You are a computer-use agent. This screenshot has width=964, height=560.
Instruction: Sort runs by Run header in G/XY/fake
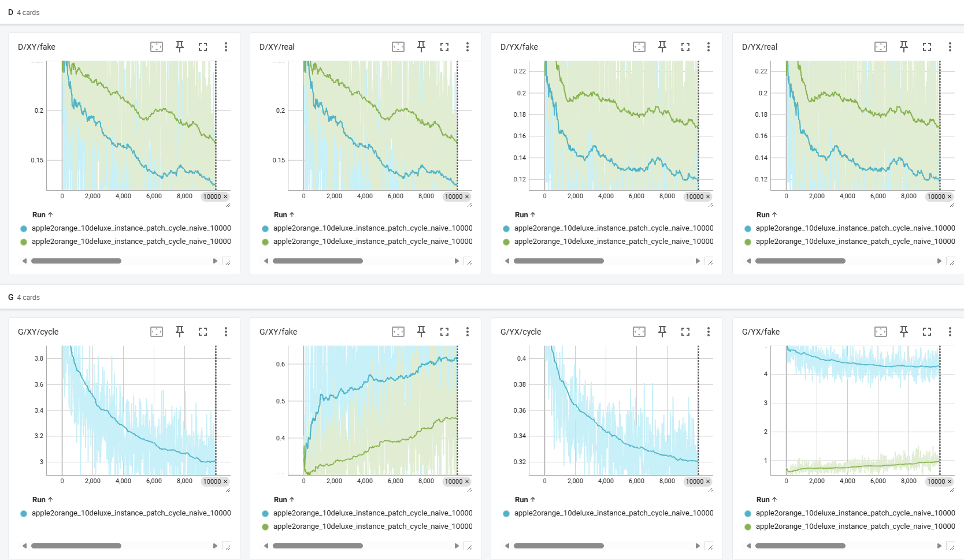[284, 499]
